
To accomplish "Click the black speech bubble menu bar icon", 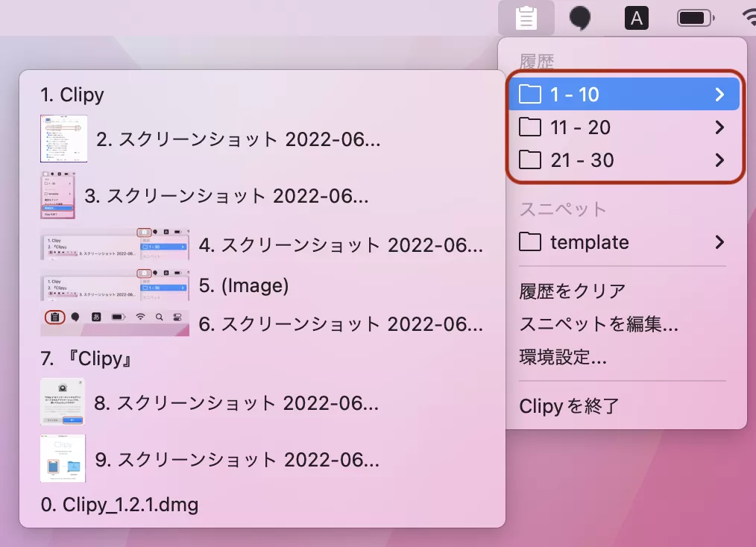I will (x=580, y=19).
